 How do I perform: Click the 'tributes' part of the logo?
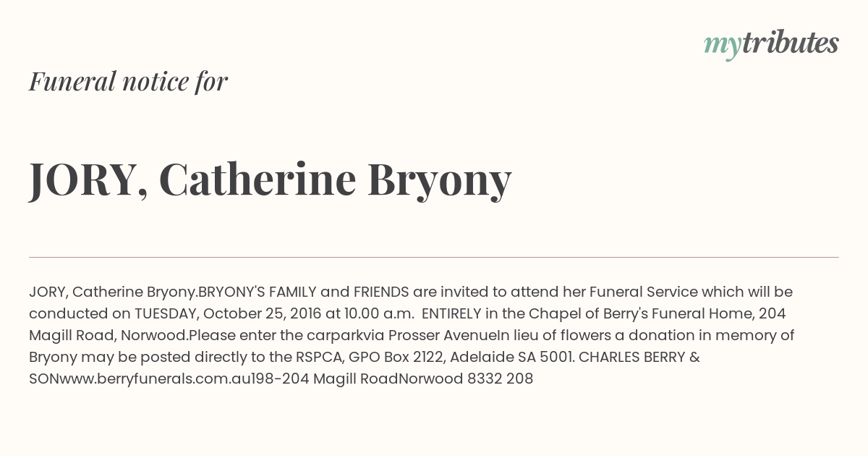click(x=791, y=43)
